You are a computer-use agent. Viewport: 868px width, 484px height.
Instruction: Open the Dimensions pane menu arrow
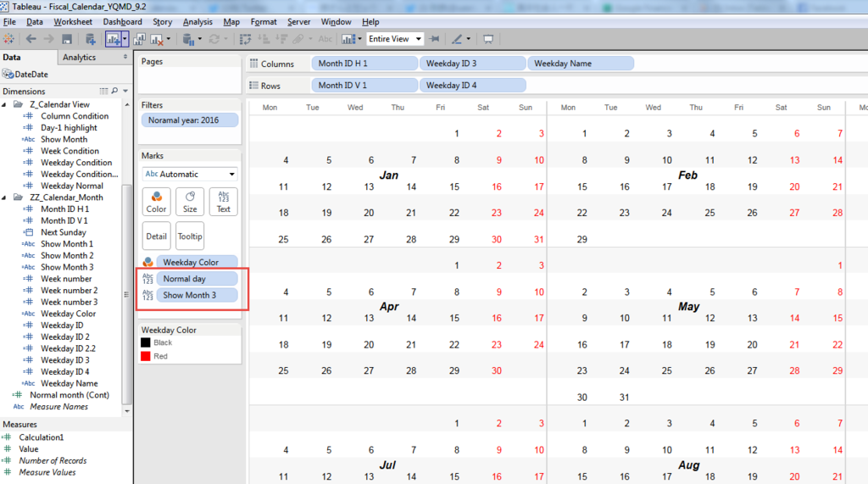[x=125, y=91]
